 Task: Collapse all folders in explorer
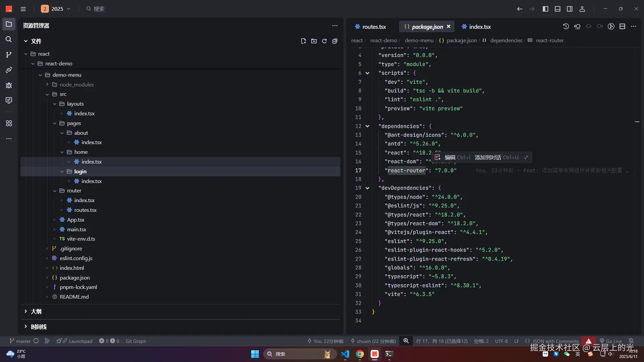click(x=335, y=41)
